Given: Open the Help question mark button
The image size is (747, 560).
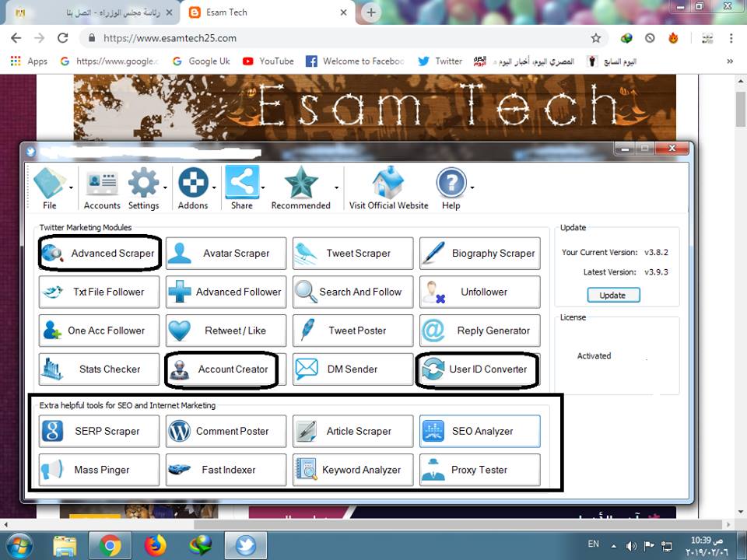Looking at the screenshot, I should click(x=451, y=187).
